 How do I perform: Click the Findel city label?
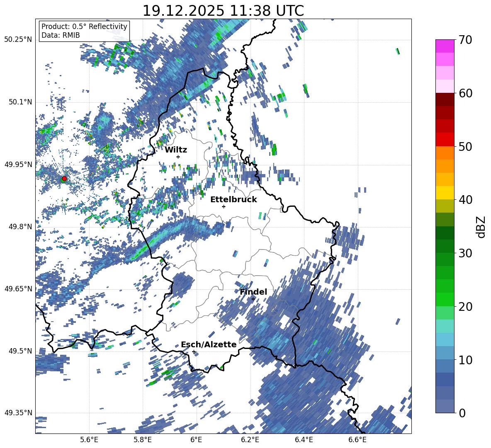pyautogui.click(x=253, y=292)
